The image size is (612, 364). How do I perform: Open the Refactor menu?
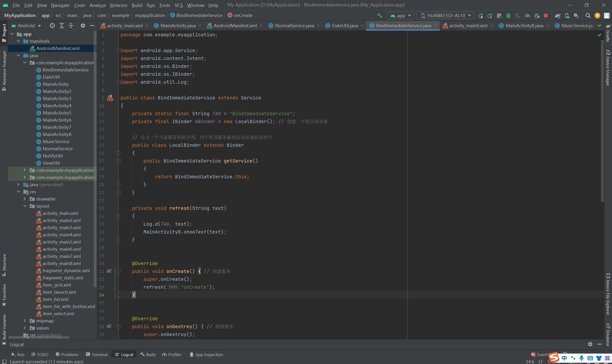[x=119, y=5]
